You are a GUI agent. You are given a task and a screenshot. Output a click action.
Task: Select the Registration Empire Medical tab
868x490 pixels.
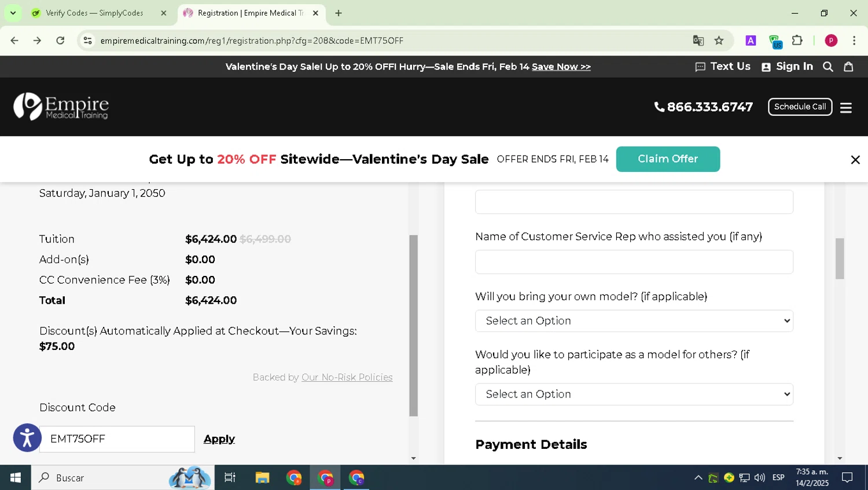251,13
